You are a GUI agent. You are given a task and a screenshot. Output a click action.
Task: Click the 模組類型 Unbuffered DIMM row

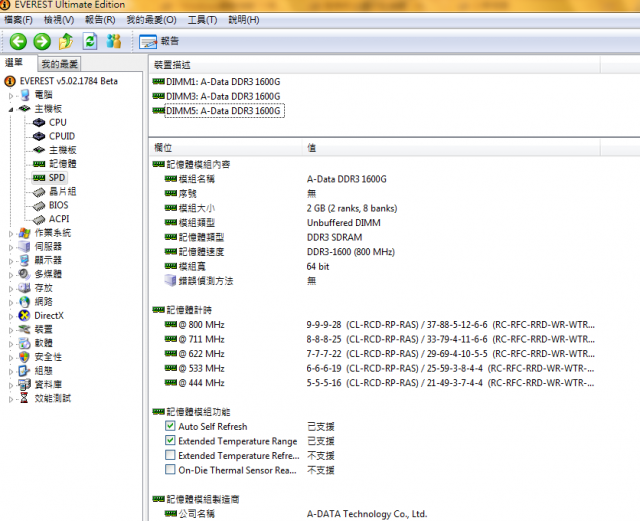(x=273, y=223)
